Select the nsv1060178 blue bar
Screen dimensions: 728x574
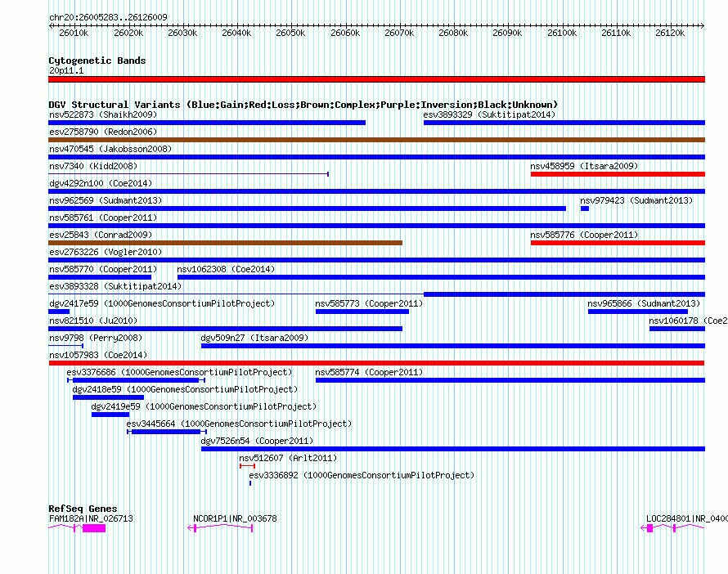677,329
